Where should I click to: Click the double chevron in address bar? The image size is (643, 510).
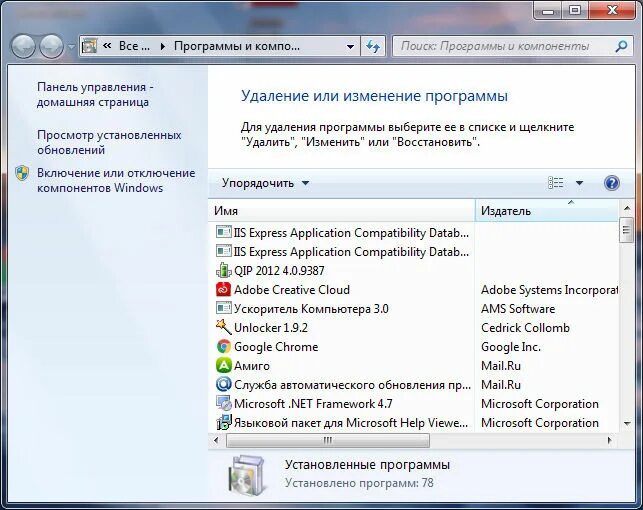coord(107,46)
